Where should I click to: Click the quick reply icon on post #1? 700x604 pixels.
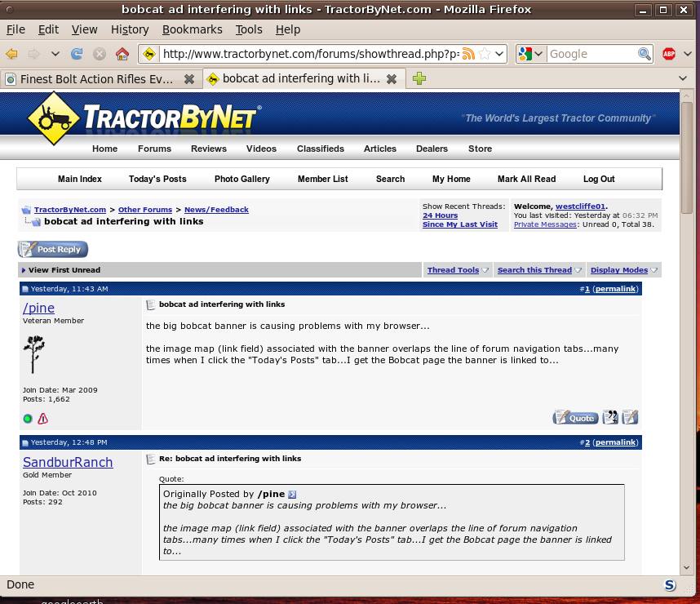coord(630,417)
